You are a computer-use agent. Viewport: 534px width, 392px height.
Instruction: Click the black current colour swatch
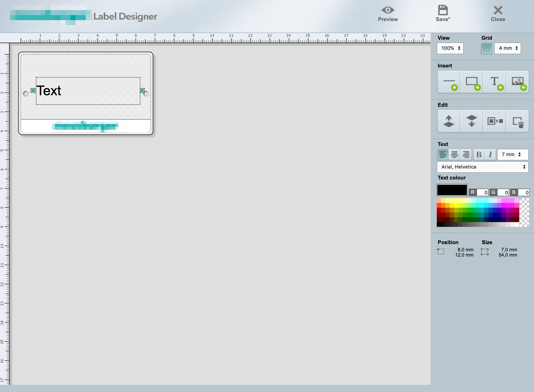pyautogui.click(x=452, y=190)
